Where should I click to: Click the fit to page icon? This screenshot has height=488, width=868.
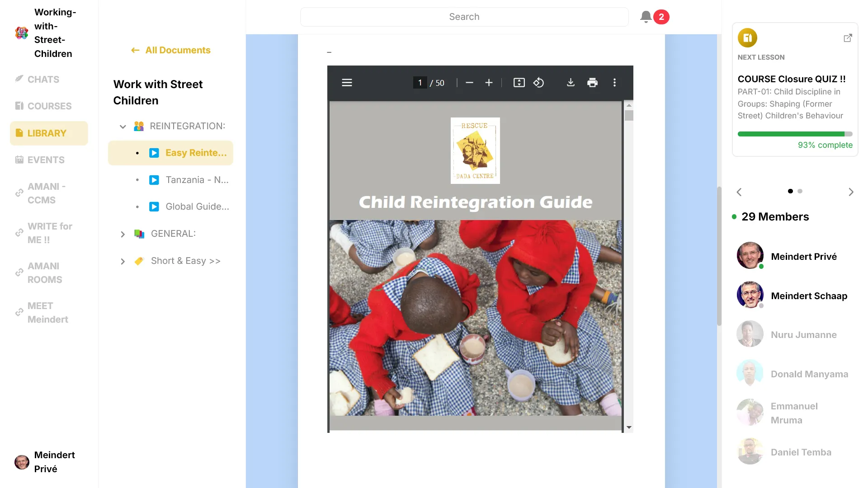click(519, 83)
